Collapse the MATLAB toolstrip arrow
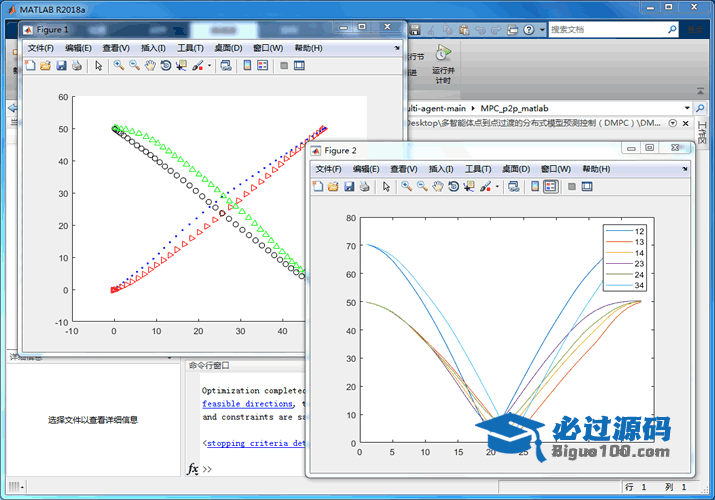 (x=700, y=92)
